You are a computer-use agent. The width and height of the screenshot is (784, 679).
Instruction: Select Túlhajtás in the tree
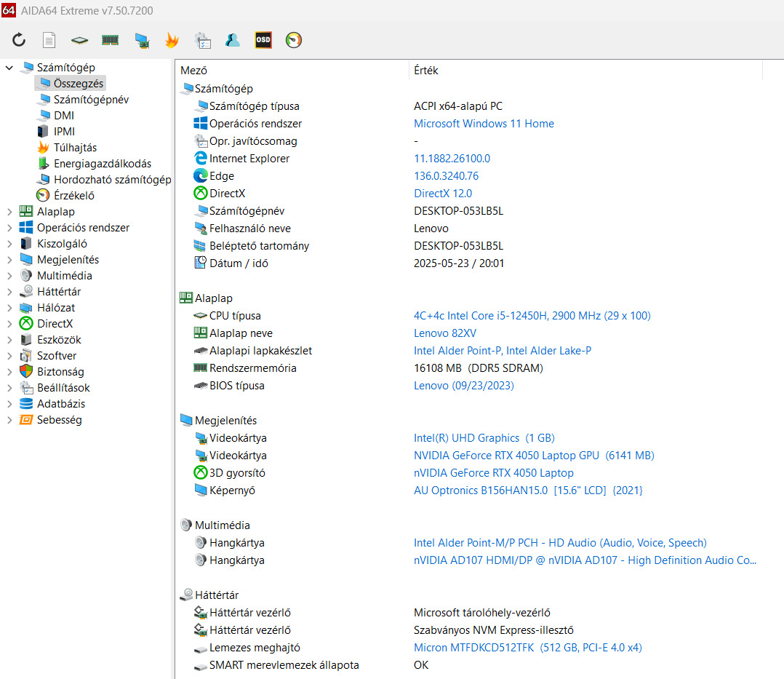[x=76, y=148]
